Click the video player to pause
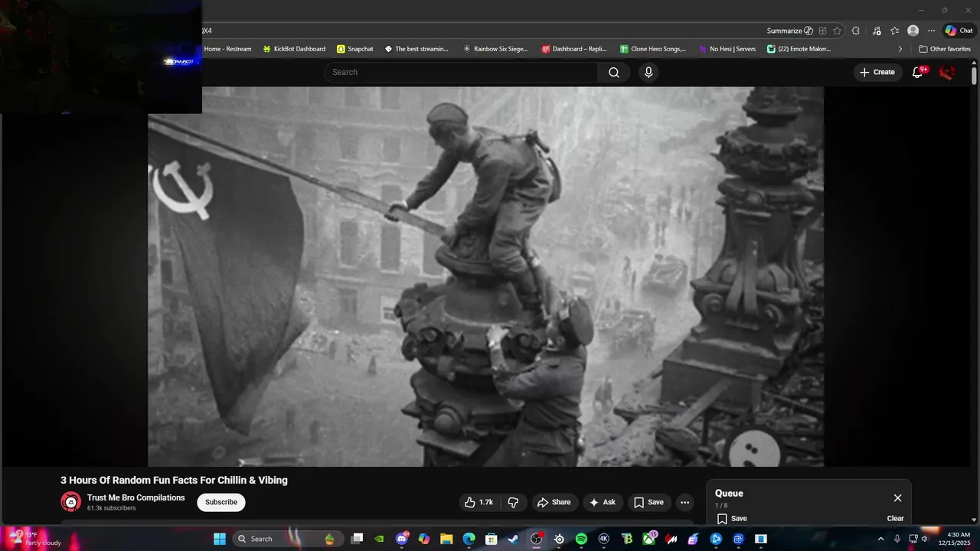Image resolution: width=980 pixels, height=551 pixels. (x=485, y=276)
